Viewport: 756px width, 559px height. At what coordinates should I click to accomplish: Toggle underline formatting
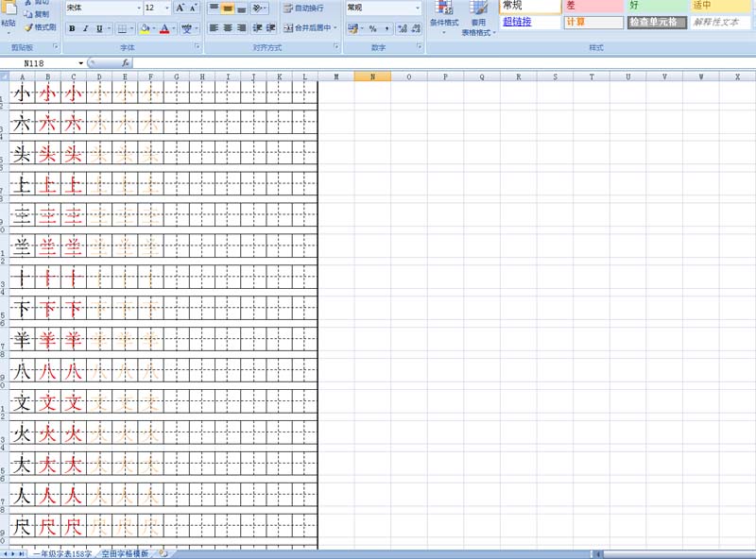pyautogui.click(x=98, y=28)
